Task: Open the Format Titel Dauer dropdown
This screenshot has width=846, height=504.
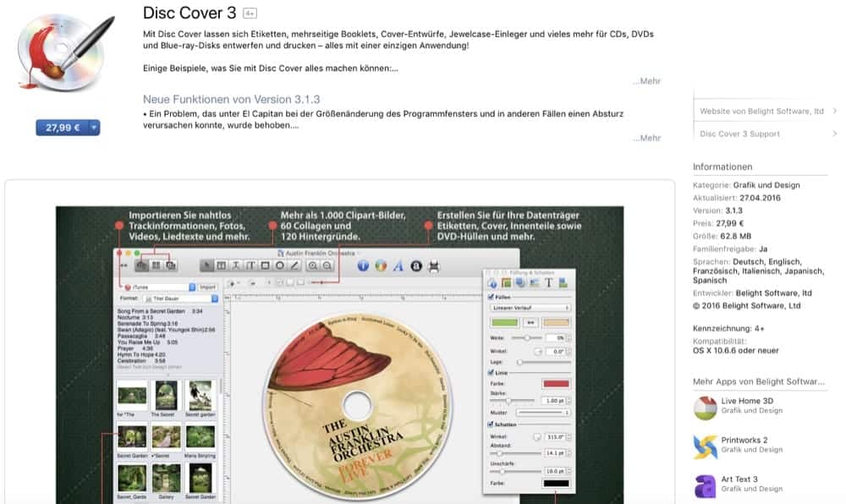Action: coord(180,299)
